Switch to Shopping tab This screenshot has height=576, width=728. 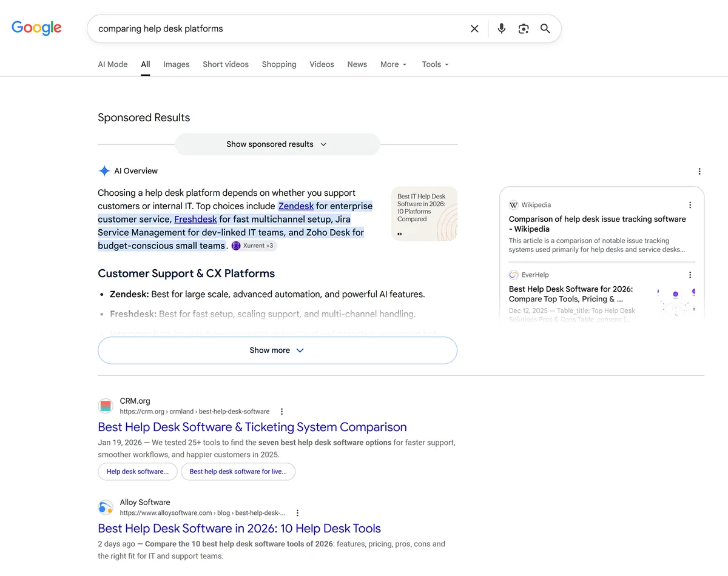(x=279, y=64)
